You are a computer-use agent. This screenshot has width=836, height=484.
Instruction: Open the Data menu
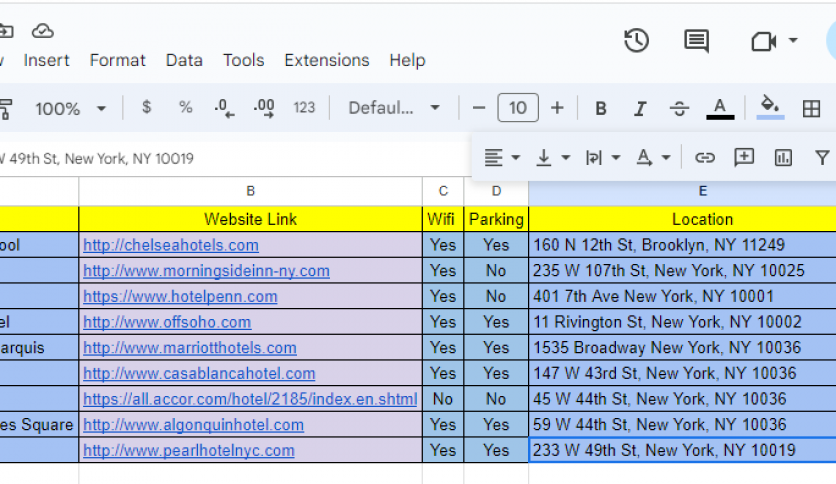point(184,60)
